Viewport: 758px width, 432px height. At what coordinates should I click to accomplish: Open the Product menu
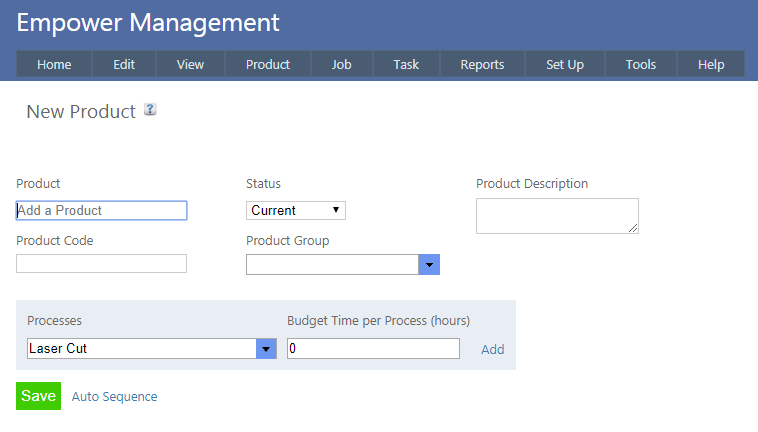[267, 64]
